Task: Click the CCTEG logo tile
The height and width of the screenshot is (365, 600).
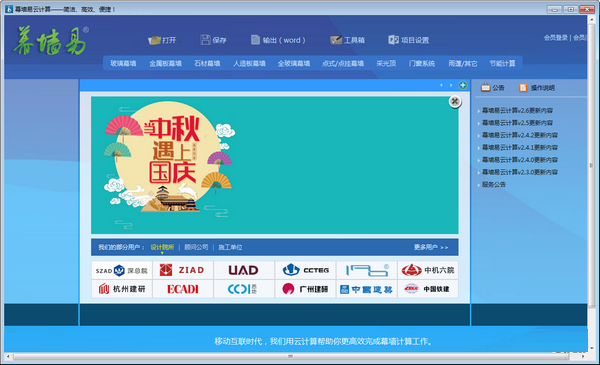Action: (305, 270)
